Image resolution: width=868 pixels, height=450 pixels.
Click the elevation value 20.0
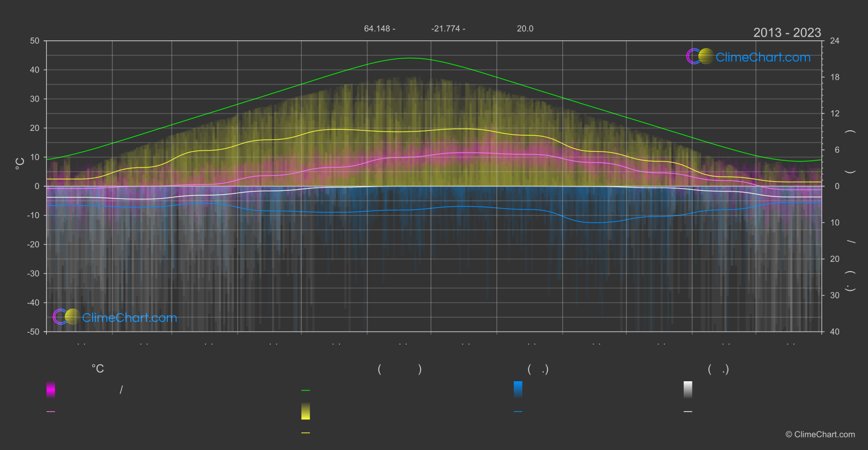coord(525,28)
